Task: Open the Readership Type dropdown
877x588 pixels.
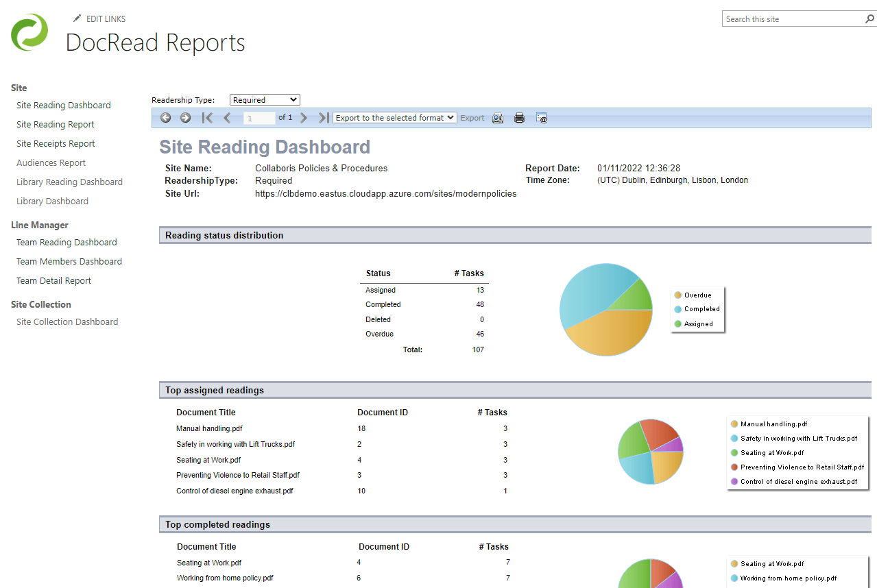Action: point(265,100)
